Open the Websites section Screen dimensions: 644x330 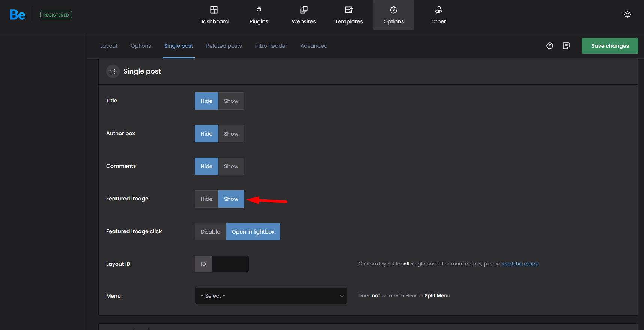(304, 15)
